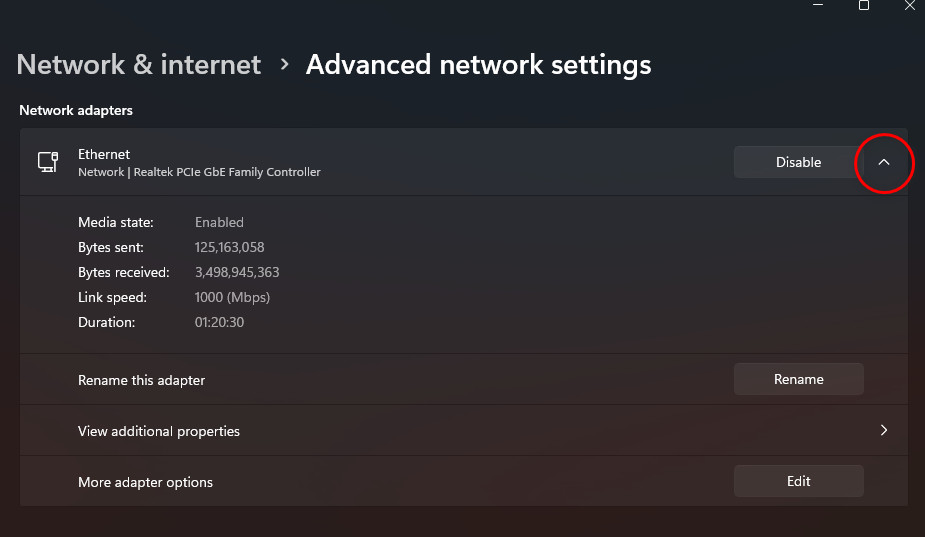925x537 pixels.
Task: Click the arrow beside View additional properties
Action: 884,431
